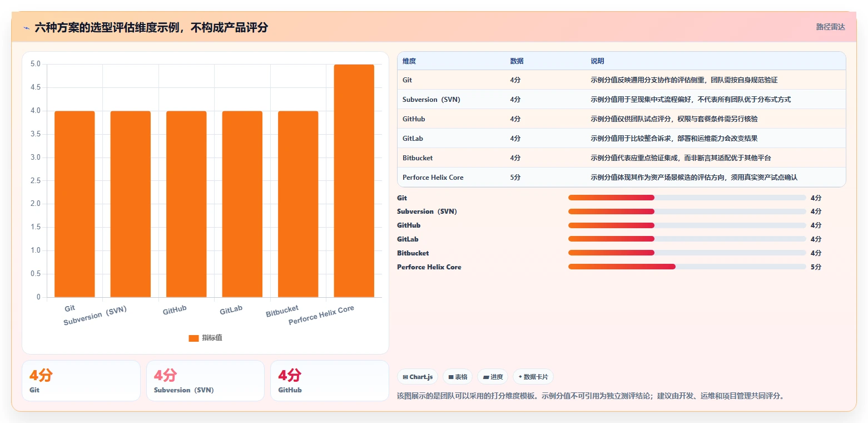Click the 5分 value beside Perforce progress
This screenshot has width=868, height=423.
pyautogui.click(x=816, y=267)
